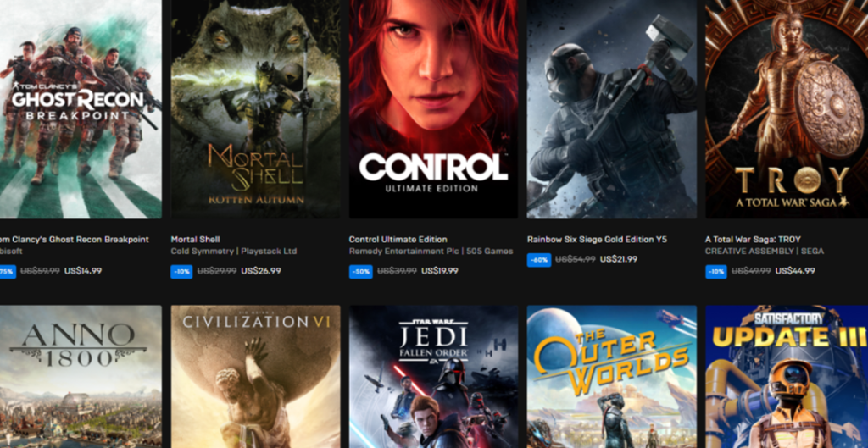Click the Mortal Shell title link

196,240
